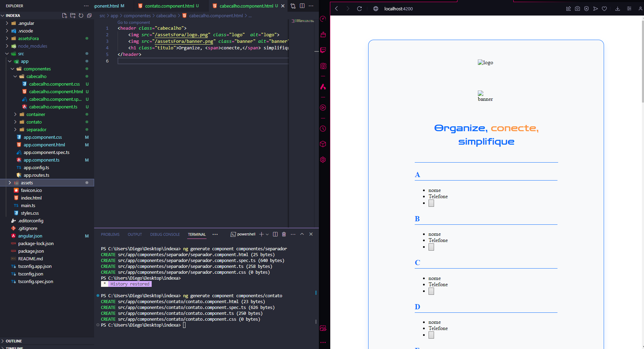The width and height of the screenshot is (644, 349).
Task: Open the terminal launch profile dropdown arrow
Action: (267, 234)
